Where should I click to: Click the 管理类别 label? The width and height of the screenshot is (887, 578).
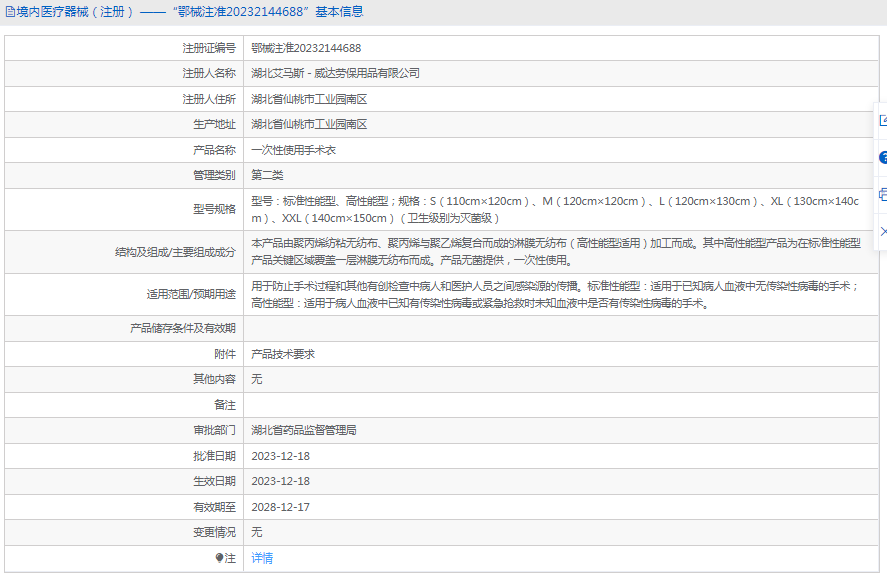pyautogui.click(x=214, y=175)
